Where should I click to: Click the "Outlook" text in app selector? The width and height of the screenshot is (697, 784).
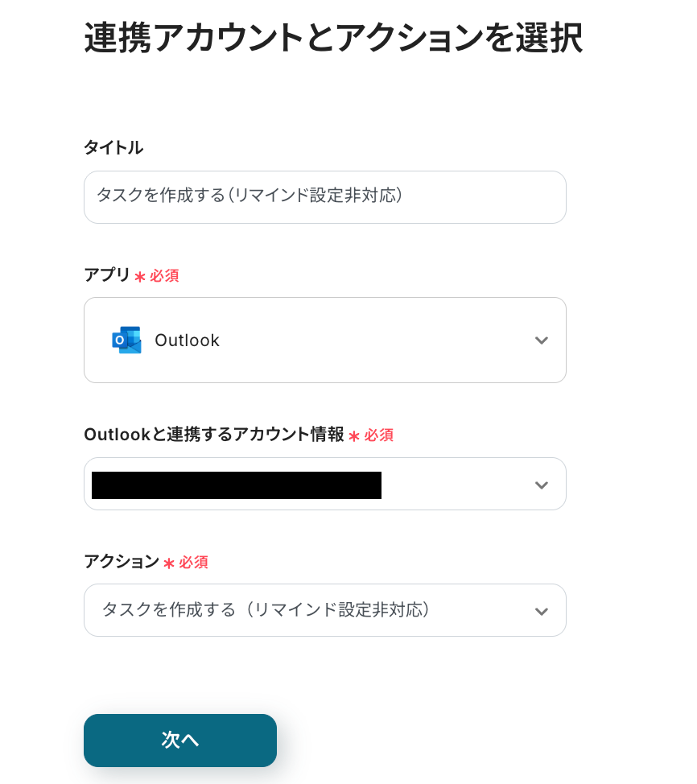pyautogui.click(x=187, y=340)
